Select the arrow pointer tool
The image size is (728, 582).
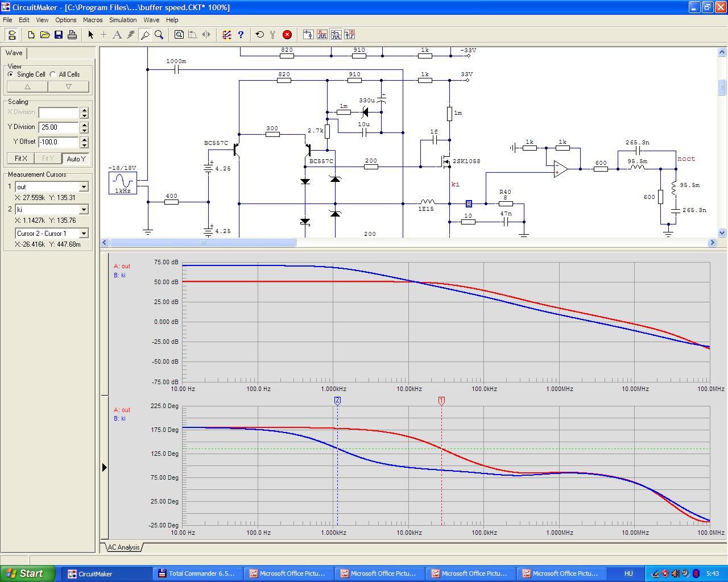[90, 35]
